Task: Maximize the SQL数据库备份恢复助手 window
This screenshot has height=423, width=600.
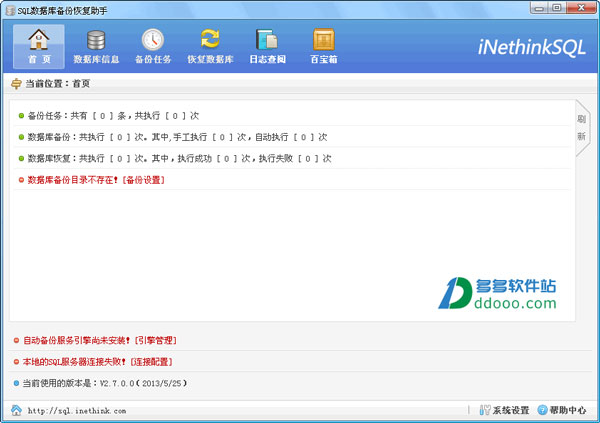Action: (557, 8)
